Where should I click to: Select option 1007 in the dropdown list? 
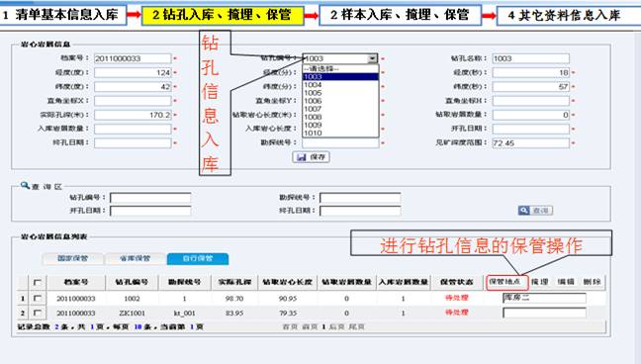[x=340, y=109]
